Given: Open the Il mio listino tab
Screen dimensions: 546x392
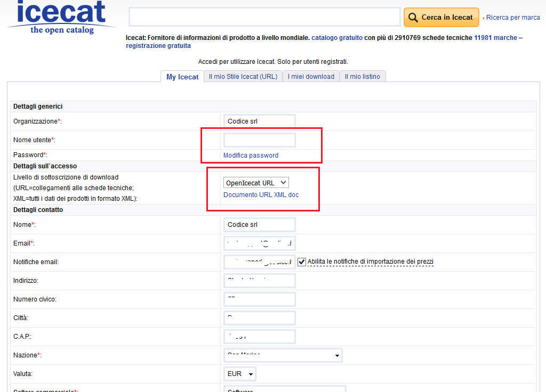Looking at the screenshot, I should click(362, 77).
